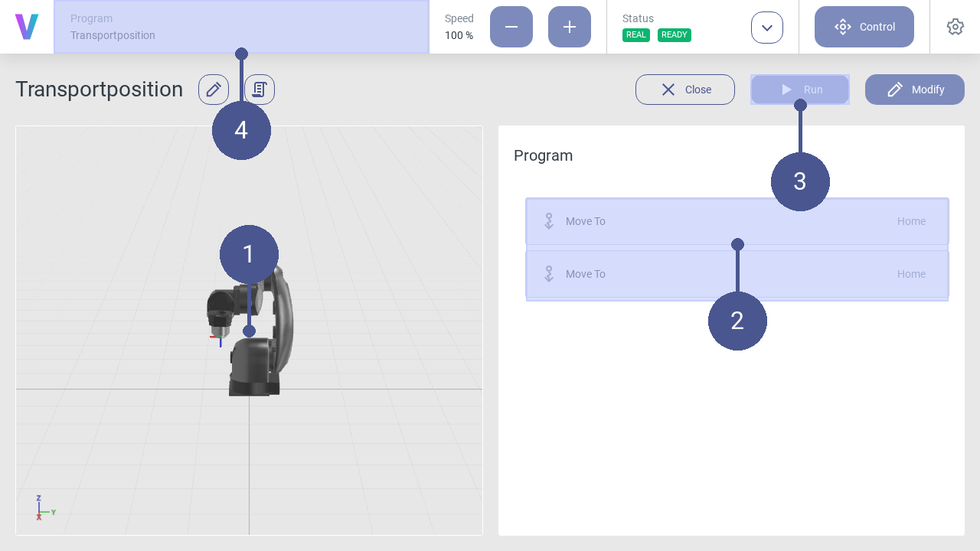The image size is (980, 551).
Task: Open the Control panel button
Action: pyautogui.click(x=864, y=27)
